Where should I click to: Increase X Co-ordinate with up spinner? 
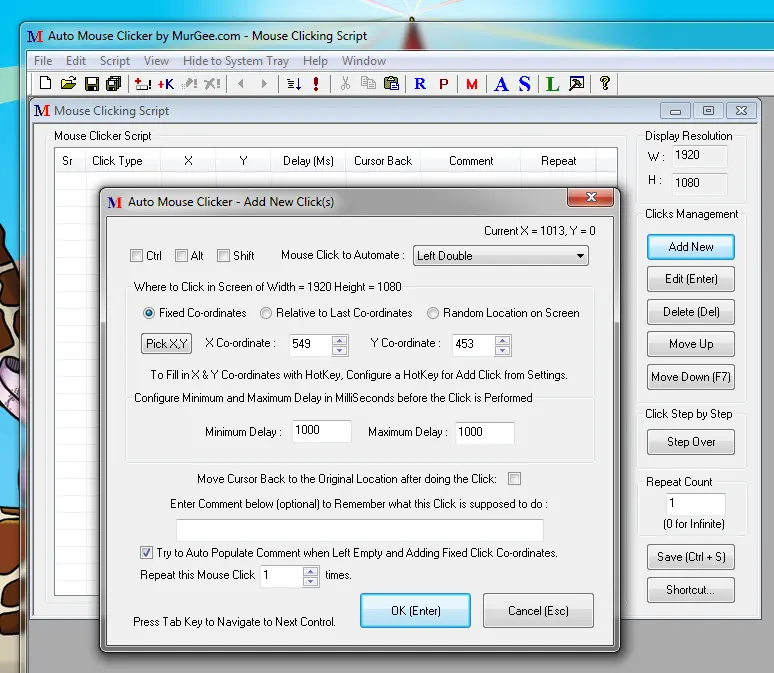click(339, 340)
